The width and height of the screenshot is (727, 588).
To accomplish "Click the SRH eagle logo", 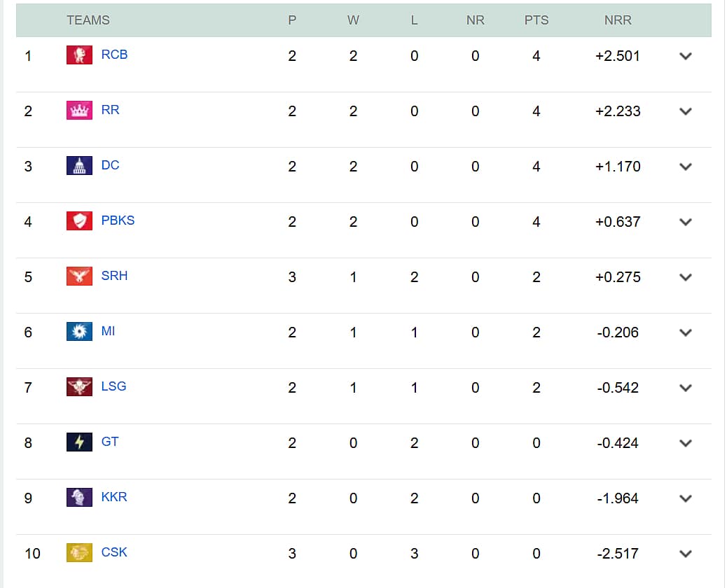I will (79, 276).
